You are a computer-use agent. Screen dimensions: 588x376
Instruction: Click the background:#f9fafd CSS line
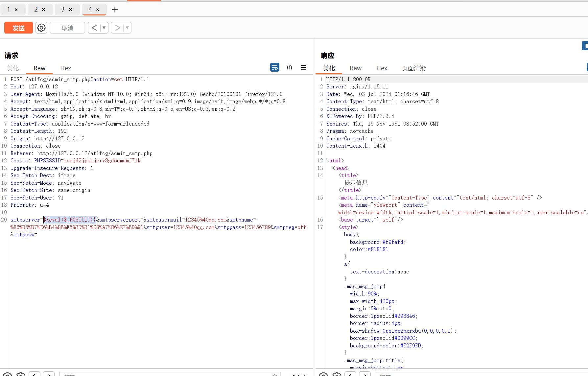pyautogui.click(x=378, y=242)
